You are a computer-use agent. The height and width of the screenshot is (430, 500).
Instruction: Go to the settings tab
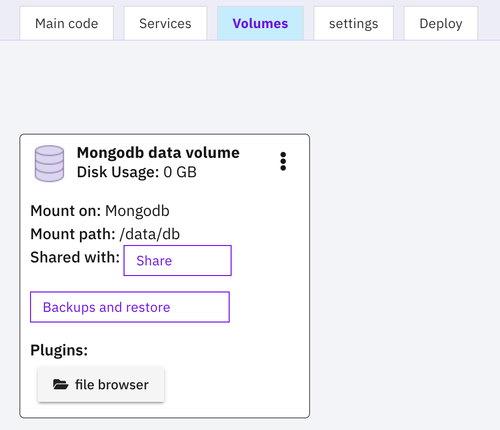tap(354, 24)
